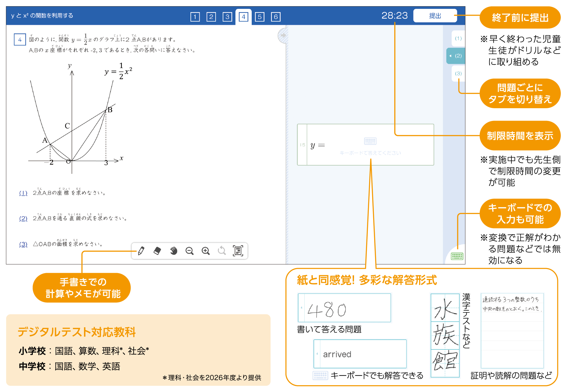Screen dimensions: 567x392
Task: Go to question tab 5
Action: (259, 17)
